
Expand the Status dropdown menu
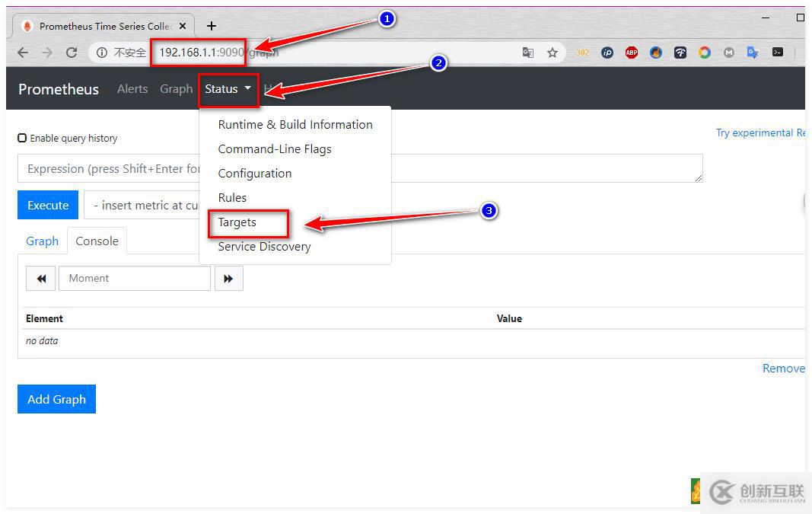coord(228,89)
